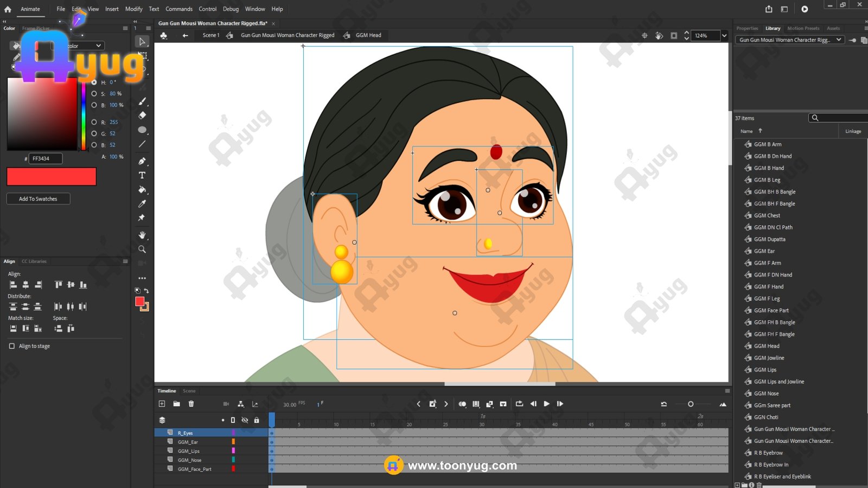Select the Eraser tool
The image size is (868, 488).
[x=142, y=115]
